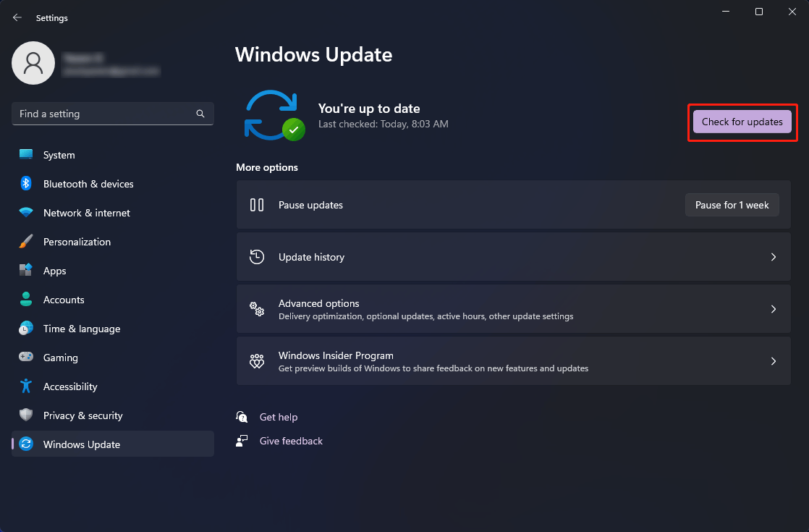Open the user profile avatar
Viewport: 809px width, 532px height.
(x=33, y=63)
